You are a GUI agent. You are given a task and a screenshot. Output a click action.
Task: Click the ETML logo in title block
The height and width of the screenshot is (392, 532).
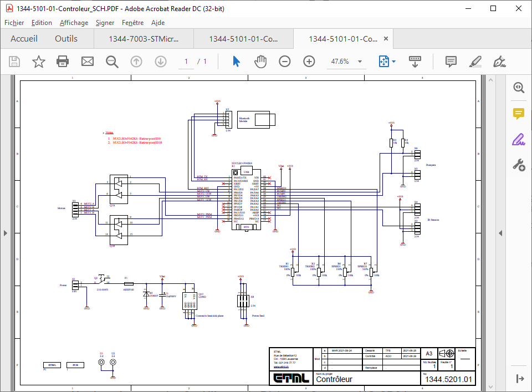[291, 378]
